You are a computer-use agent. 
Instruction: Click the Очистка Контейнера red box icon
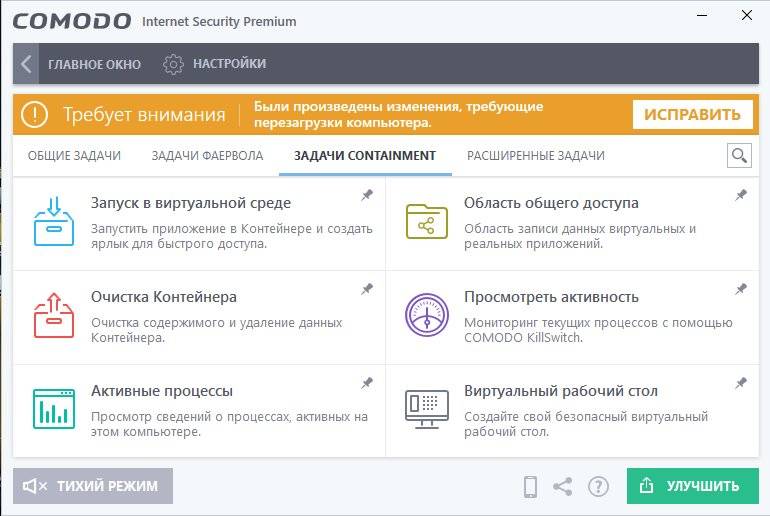(54, 315)
